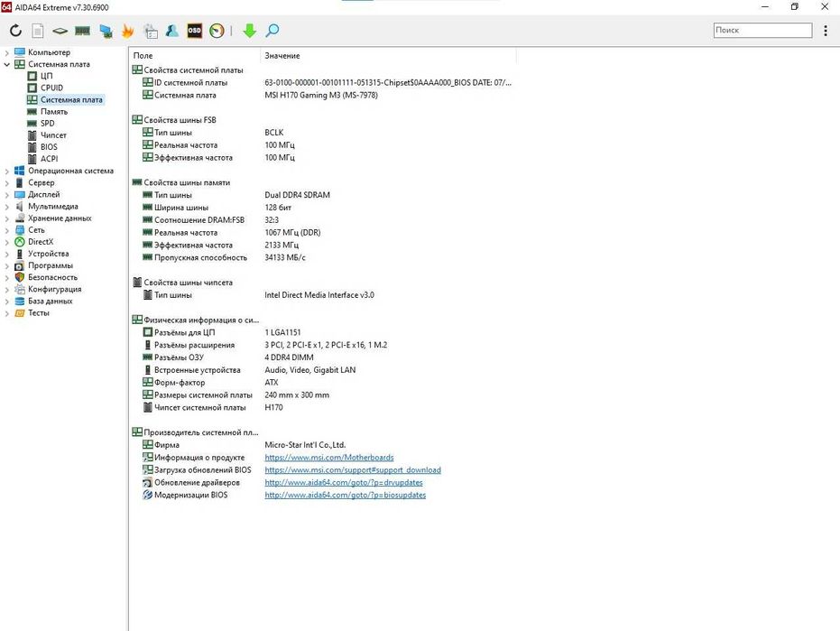The width and height of the screenshot is (840, 631).
Task: Expand the Операционная система node
Action: (x=6, y=171)
